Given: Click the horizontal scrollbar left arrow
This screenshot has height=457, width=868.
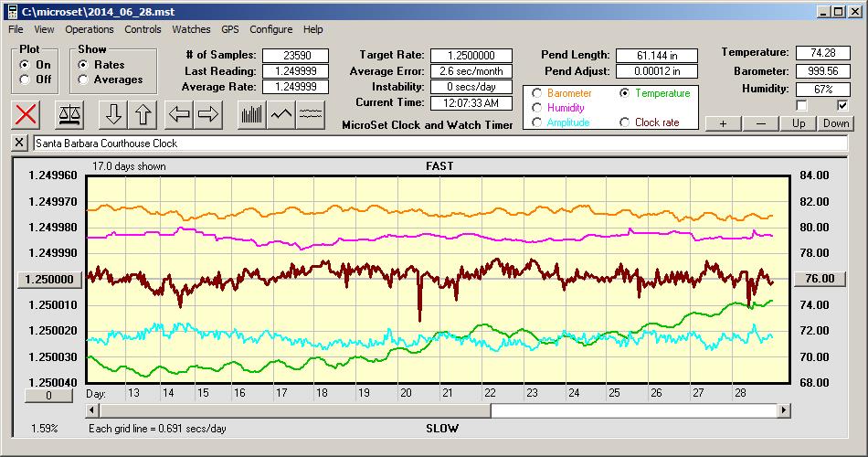Looking at the screenshot, I should [93, 410].
